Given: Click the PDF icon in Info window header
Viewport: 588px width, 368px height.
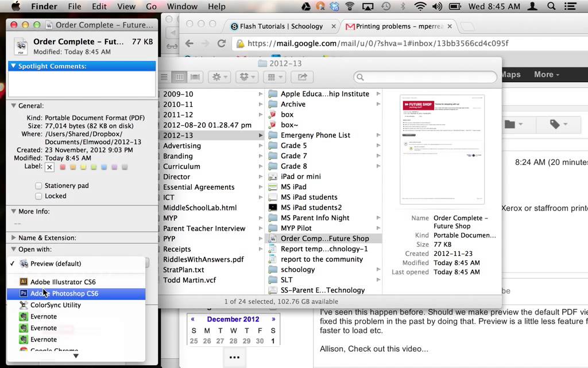Looking at the screenshot, I should point(21,46).
